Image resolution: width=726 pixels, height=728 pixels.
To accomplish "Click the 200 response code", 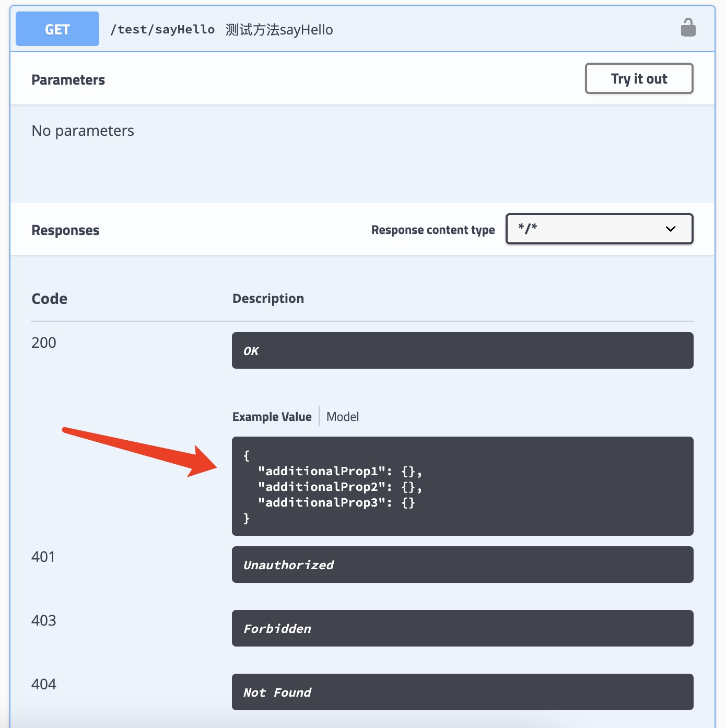I will click(x=44, y=343).
